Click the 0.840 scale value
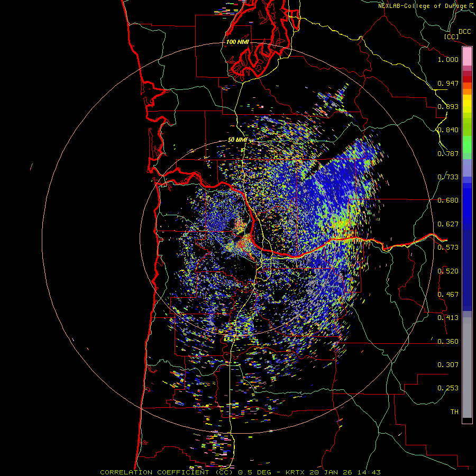Screen dimensions: 476x476 448,130
